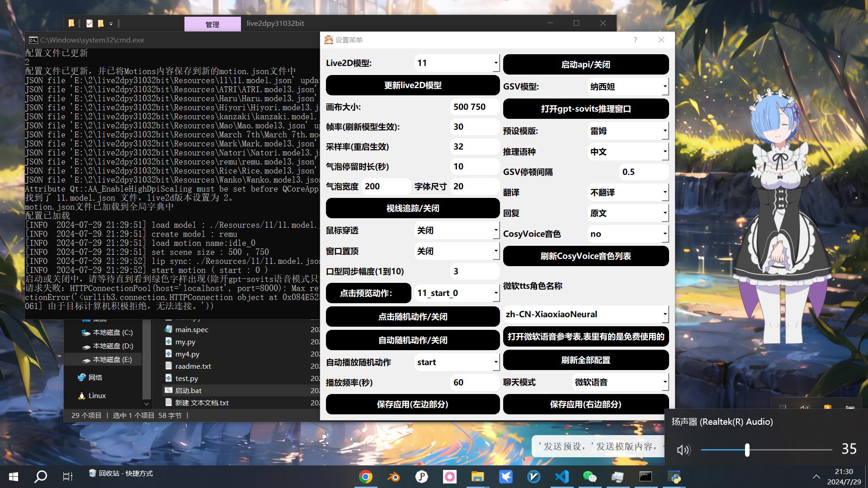Toggle 自动随机动作/关闭 button
The height and width of the screenshot is (488, 868).
click(x=413, y=340)
